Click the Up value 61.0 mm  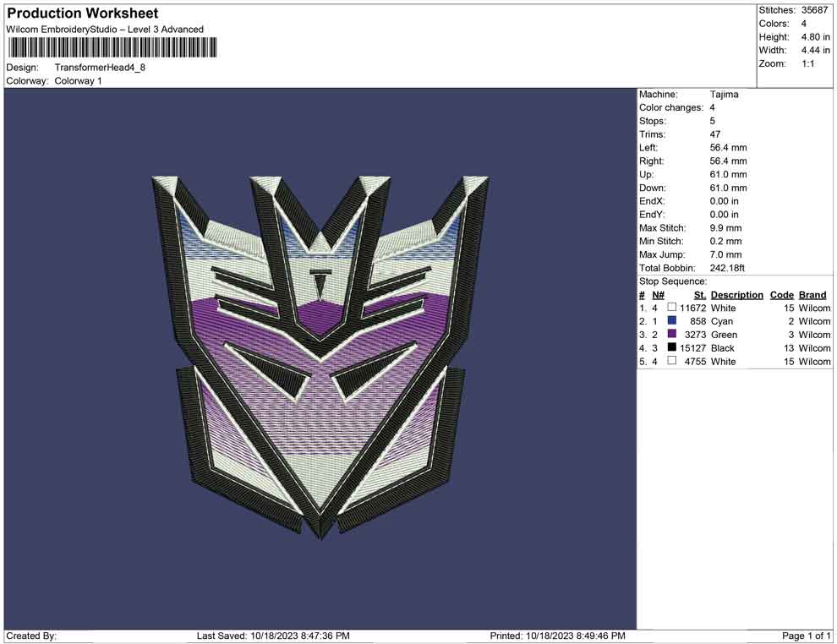point(728,174)
